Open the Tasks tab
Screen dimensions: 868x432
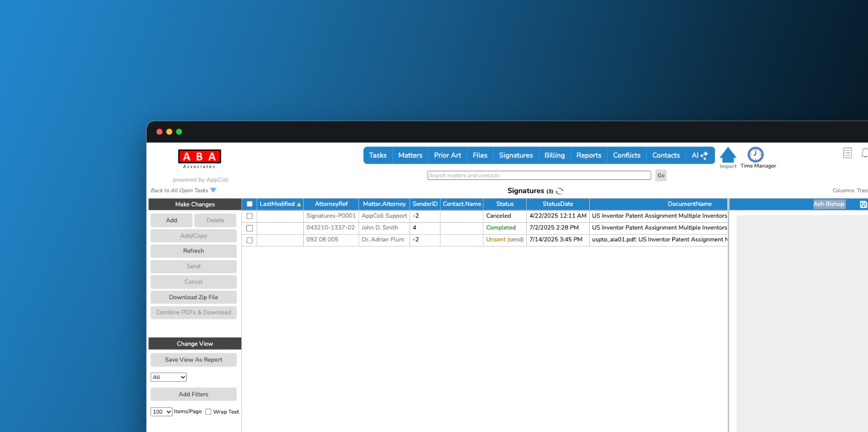(x=378, y=156)
